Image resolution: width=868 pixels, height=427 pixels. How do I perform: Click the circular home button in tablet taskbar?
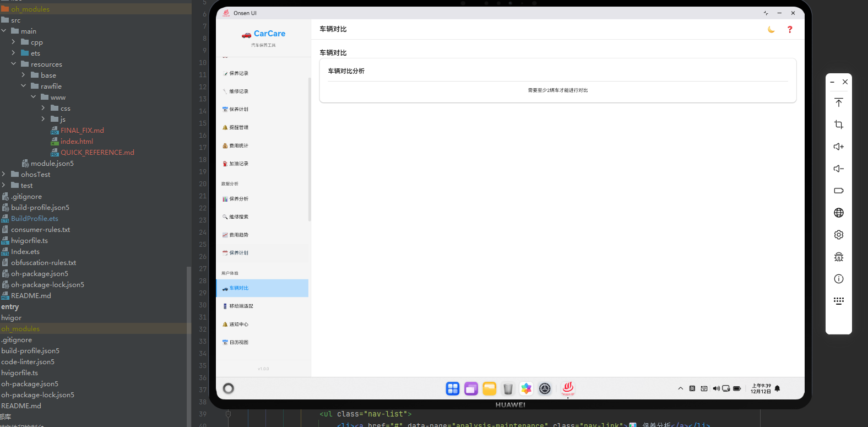pos(229,388)
